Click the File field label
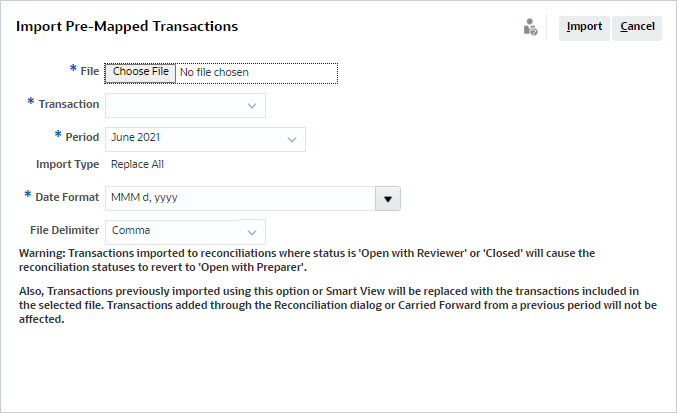This screenshot has height=413, width=677. tap(89, 72)
